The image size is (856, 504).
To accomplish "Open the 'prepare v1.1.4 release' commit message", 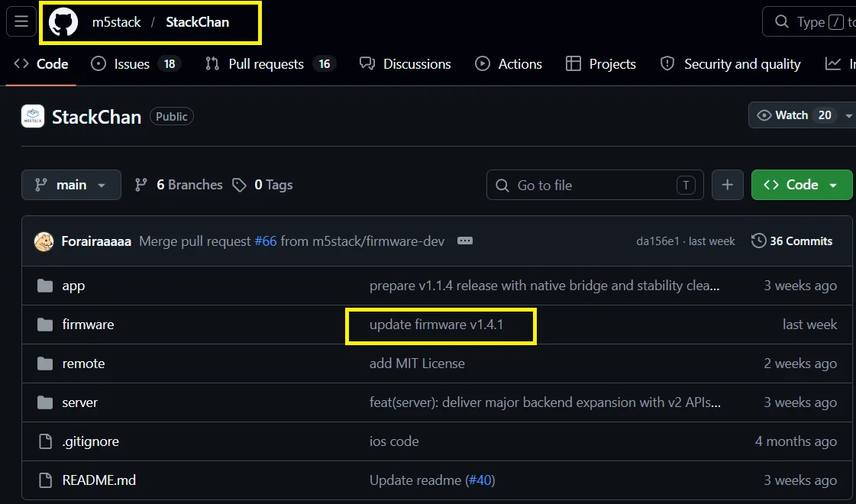I will click(x=544, y=286).
